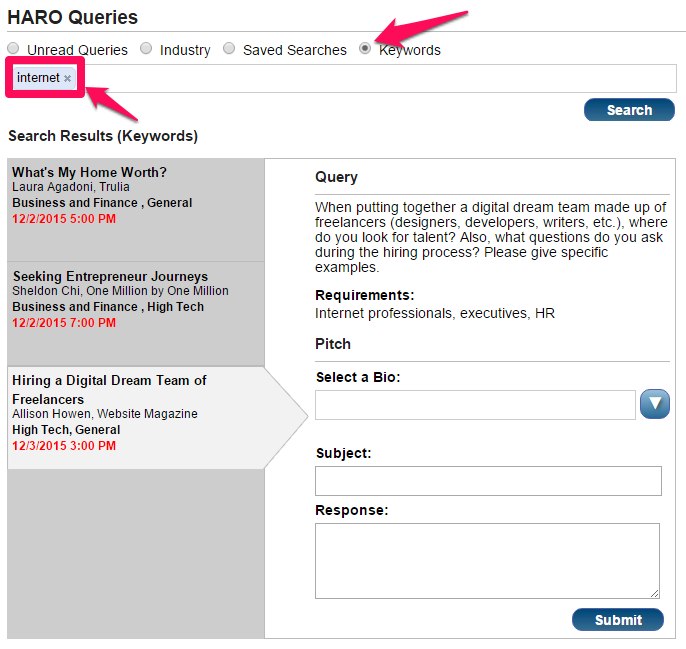Screen dimensions: 686x649
Task: Click the Search button
Action: coord(629,110)
